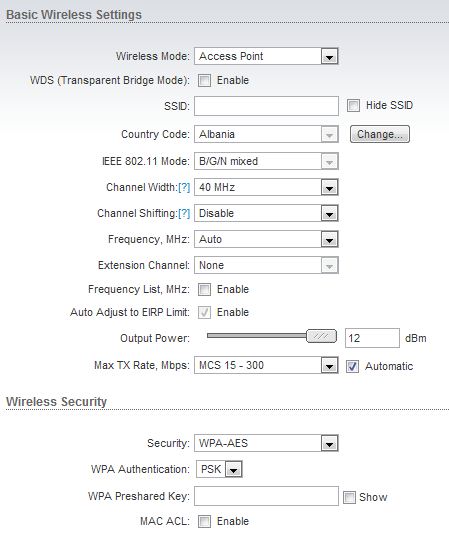Enable the MAC ACL checkbox
Image resolution: width=449 pixels, height=540 pixels.
click(x=204, y=521)
